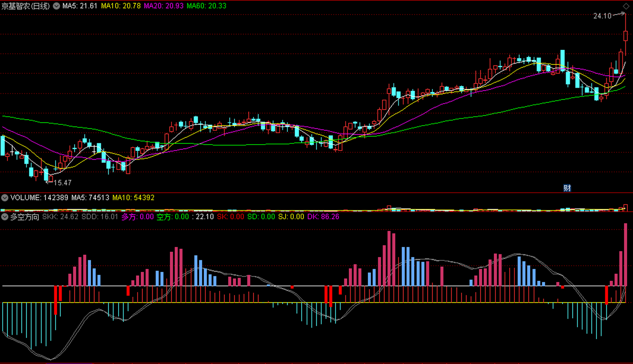Screen dimensions: 633x364
Task: Click the 多方: 0.00 value
Action: pyautogui.click(x=138, y=217)
